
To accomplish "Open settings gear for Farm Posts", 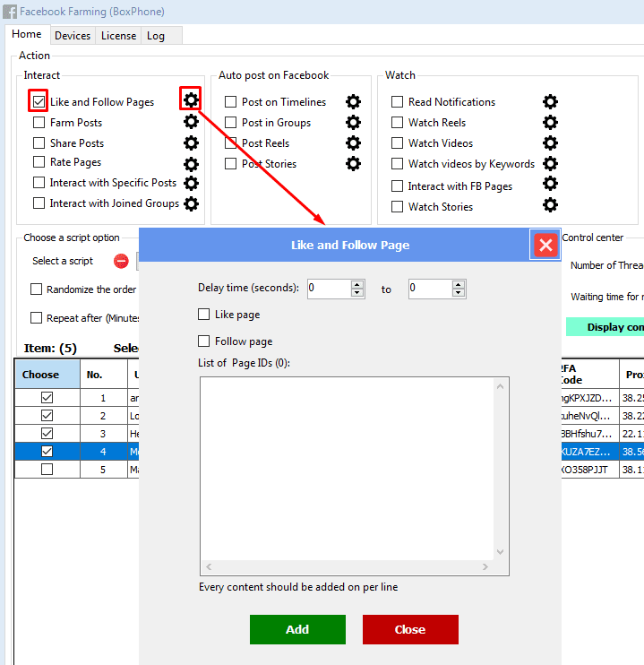I will [x=191, y=122].
